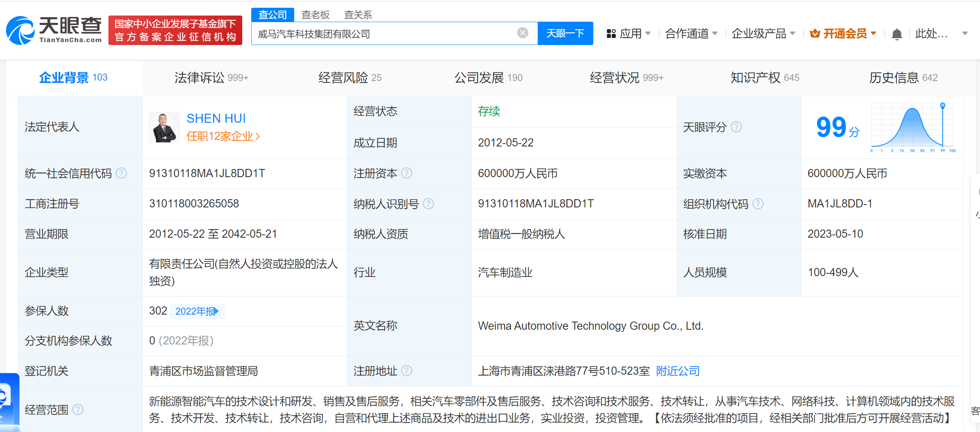Open the notification bell
Image resolution: width=980 pixels, height=432 pixels.
[x=897, y=34]
